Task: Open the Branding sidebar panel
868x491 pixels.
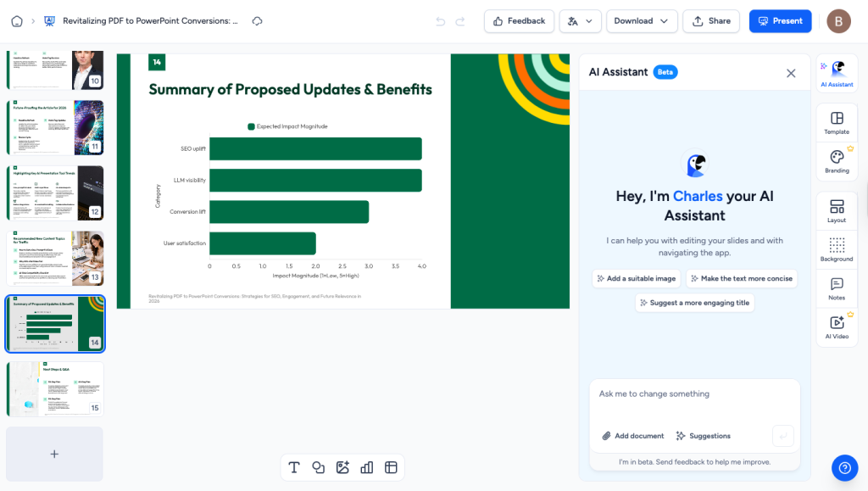Action: pyautogui.click(x=837, y=161)
